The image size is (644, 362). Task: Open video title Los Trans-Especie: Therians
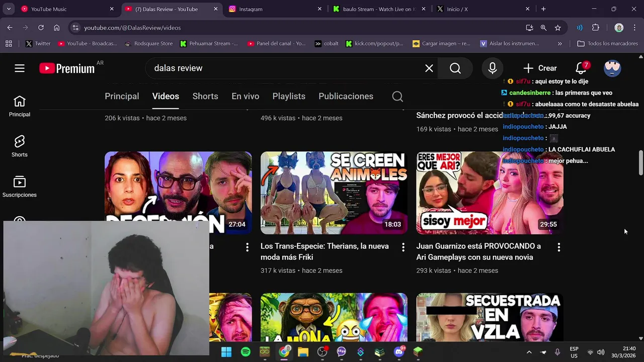point(325,251)
